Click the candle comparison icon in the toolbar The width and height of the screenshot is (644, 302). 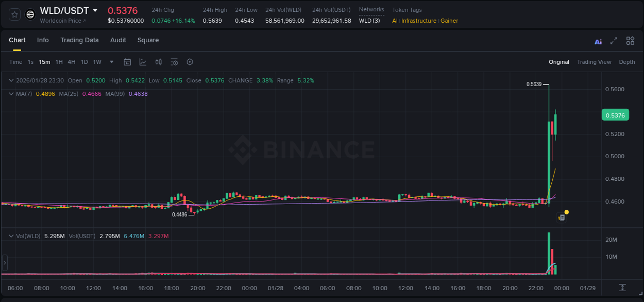tap(159, 62)
